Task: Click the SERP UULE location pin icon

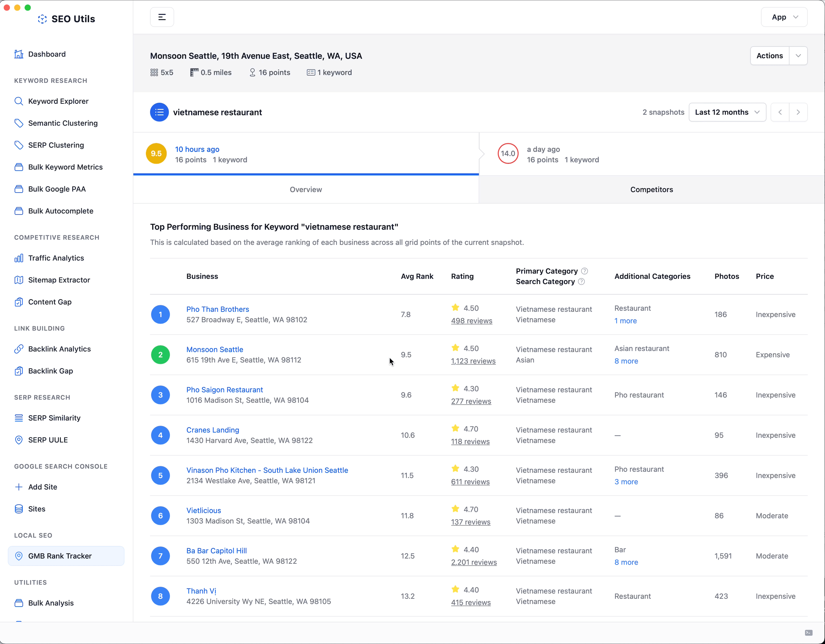Action: 18,440
